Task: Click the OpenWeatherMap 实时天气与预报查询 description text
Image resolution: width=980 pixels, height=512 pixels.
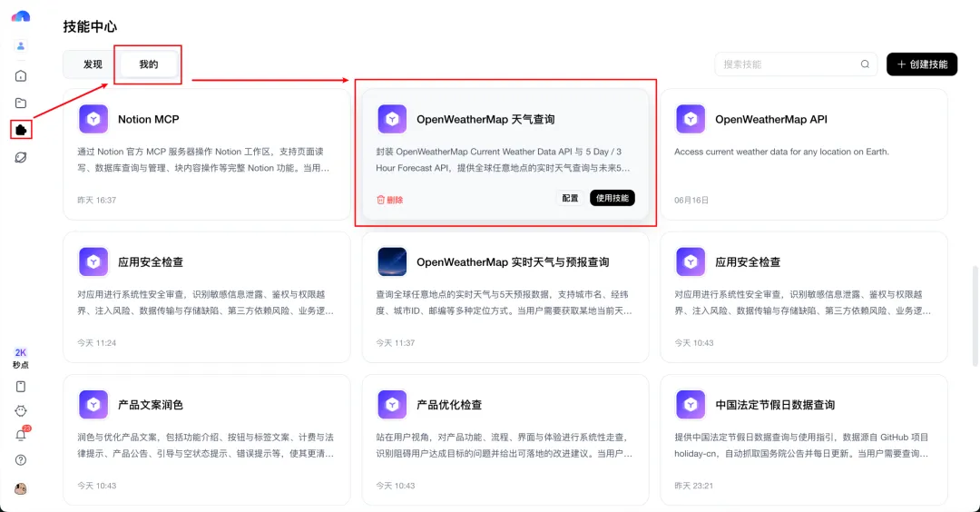Action: tap(505, 302)
